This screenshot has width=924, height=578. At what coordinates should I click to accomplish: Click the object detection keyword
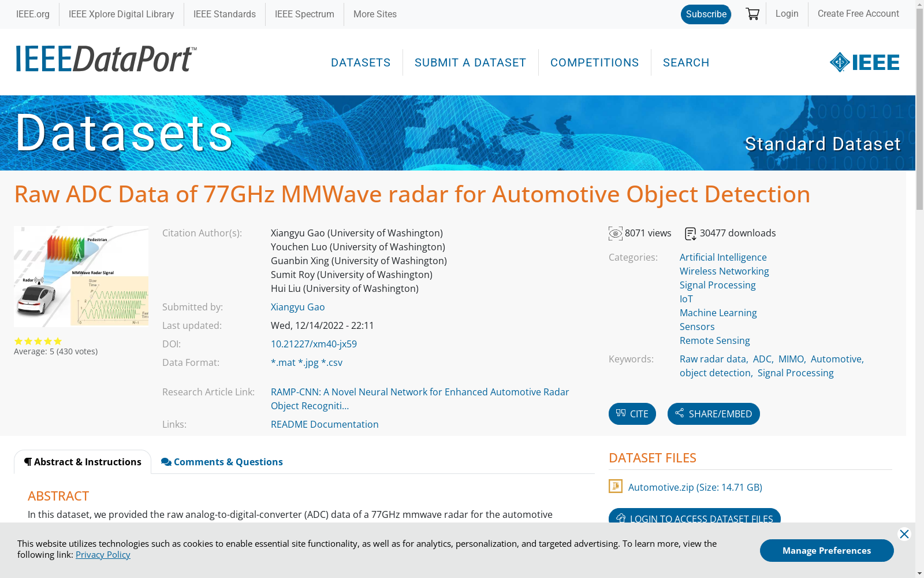click(715, 373)
